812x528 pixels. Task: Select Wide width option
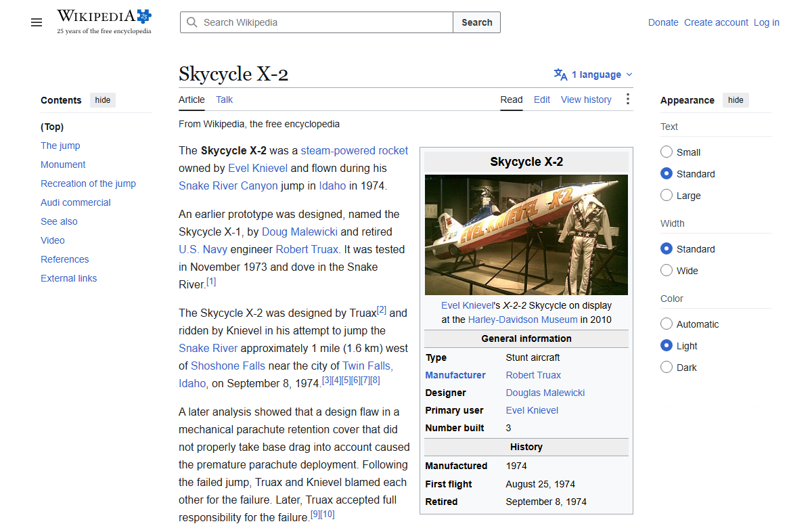tap(667, 271)
